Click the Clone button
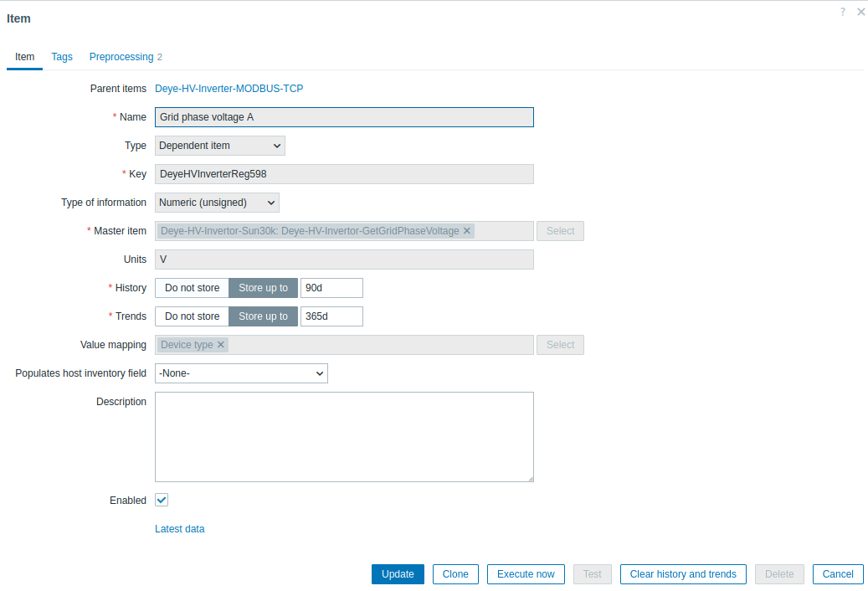Screen dimensions: 868x591 click(x=455, y=574)
